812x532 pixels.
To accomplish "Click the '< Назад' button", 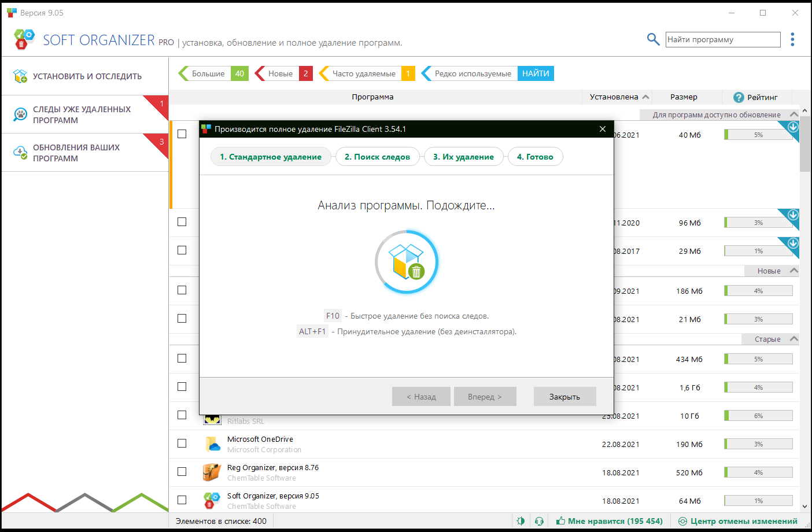I will (x=421, y=397).
